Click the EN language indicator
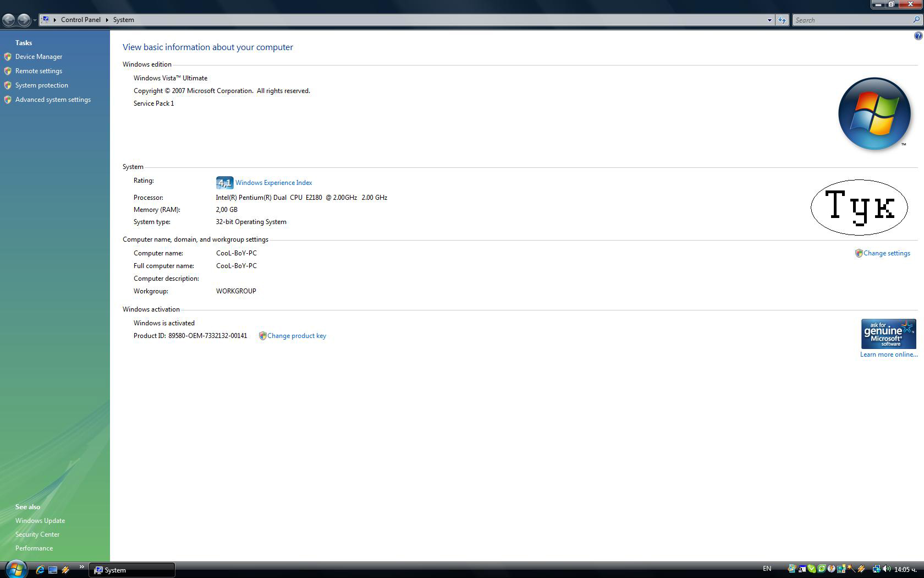Screen dimensions: 924x578 tap(767, 569)
